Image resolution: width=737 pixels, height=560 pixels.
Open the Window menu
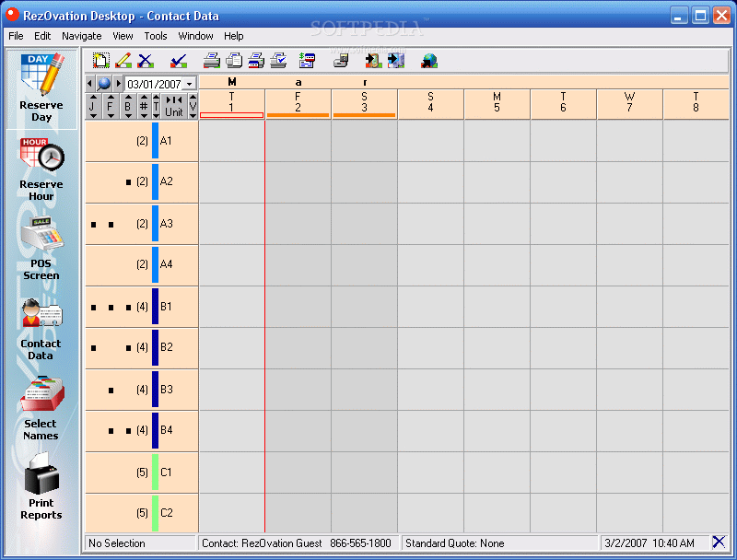[195, 36]
